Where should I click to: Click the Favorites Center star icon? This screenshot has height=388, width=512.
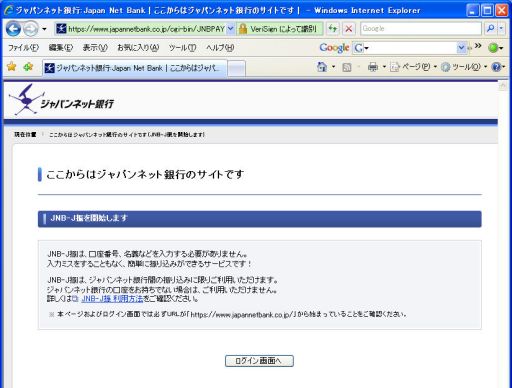12,67
